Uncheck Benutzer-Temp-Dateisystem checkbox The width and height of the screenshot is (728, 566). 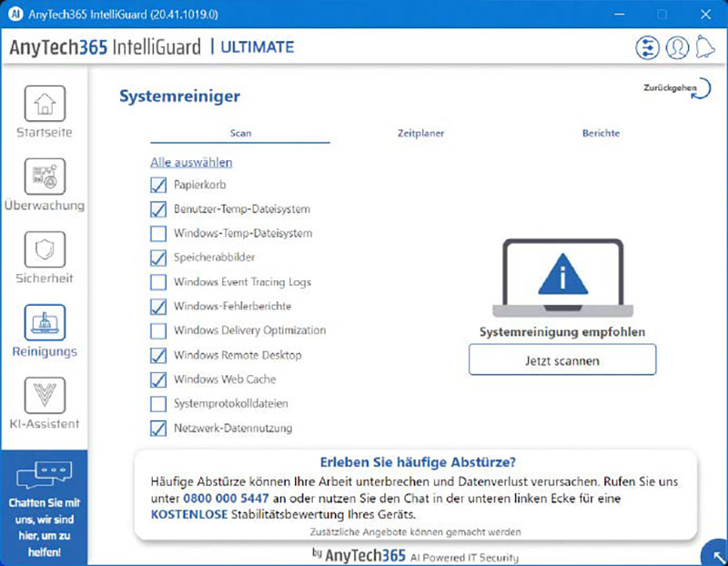pos(158,209)
